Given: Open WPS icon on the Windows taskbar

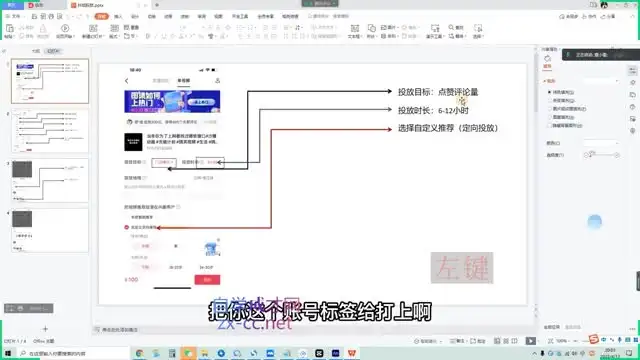Looking at the screenshot, I should click(352, 353).
